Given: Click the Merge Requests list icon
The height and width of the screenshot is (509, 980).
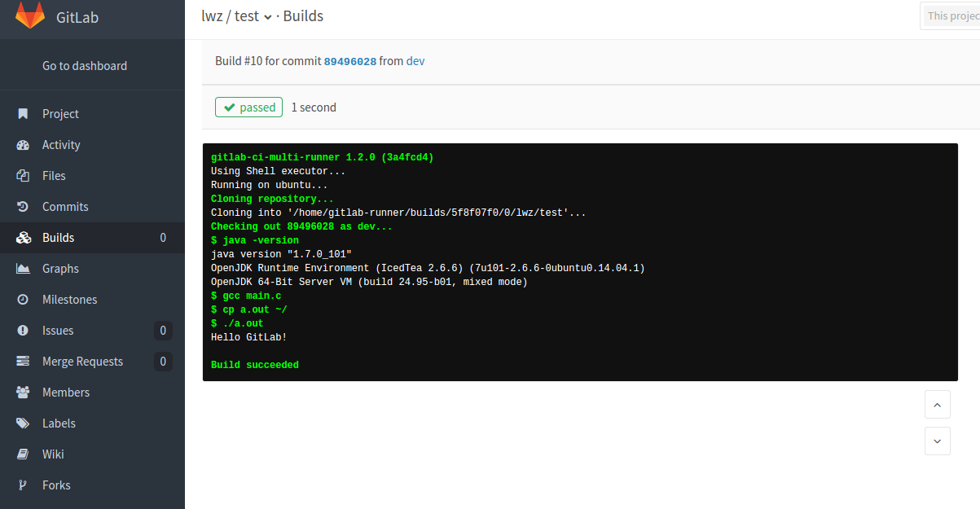Looking at the screenshot, I should tap(24, 362).
